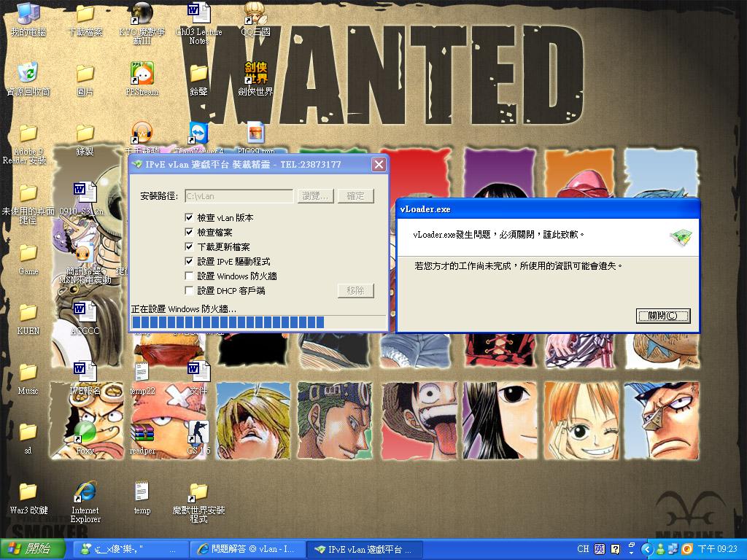Open the 下載檔案 folder on the desktop
Image resolution: width=747 pixels, height=560 pixels.
85,19
